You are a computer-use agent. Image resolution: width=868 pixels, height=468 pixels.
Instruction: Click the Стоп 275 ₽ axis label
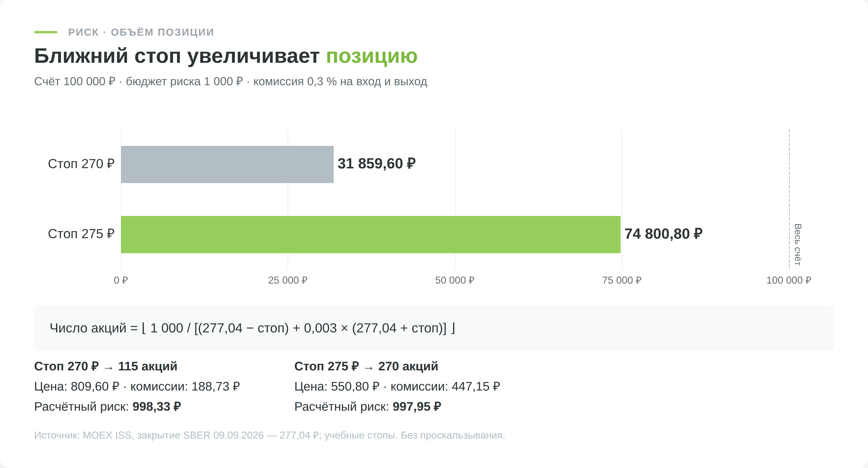point(81,234)
